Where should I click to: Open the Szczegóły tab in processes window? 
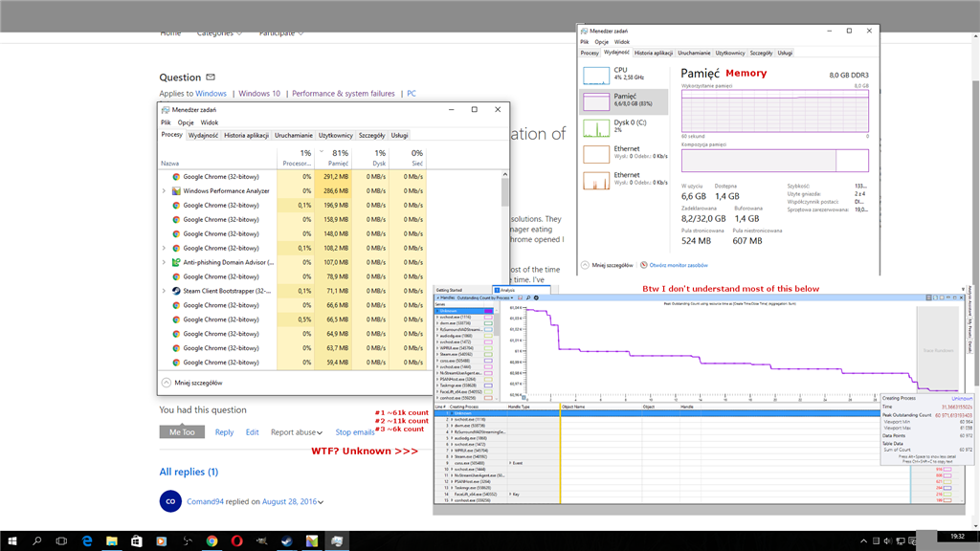click(x=372, y=136)
